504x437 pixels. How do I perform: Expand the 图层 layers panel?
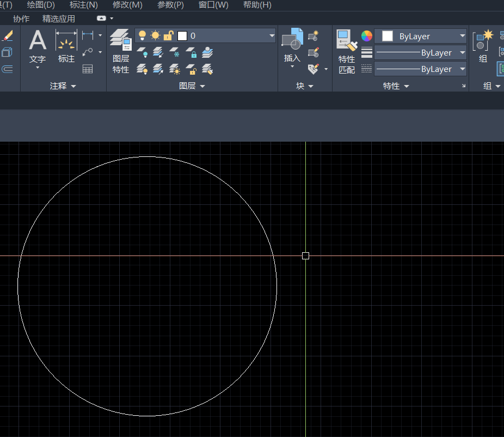pyautogui.click(x=192, y=86)
